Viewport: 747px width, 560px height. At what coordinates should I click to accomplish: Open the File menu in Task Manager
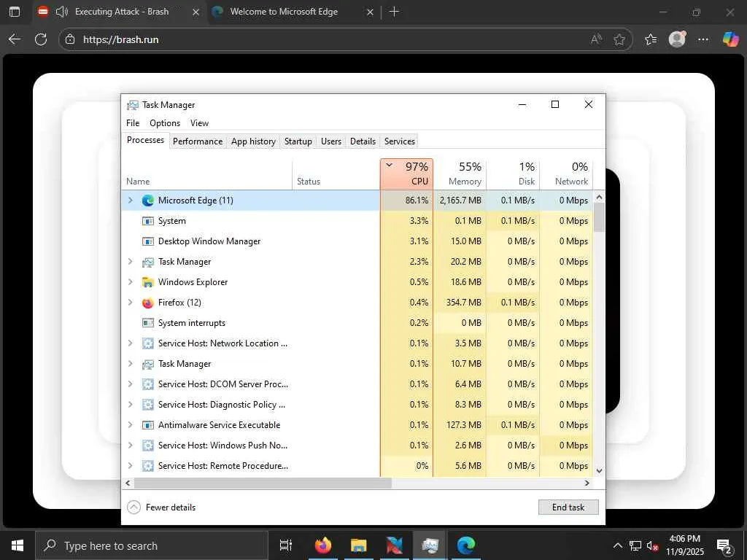133,122
